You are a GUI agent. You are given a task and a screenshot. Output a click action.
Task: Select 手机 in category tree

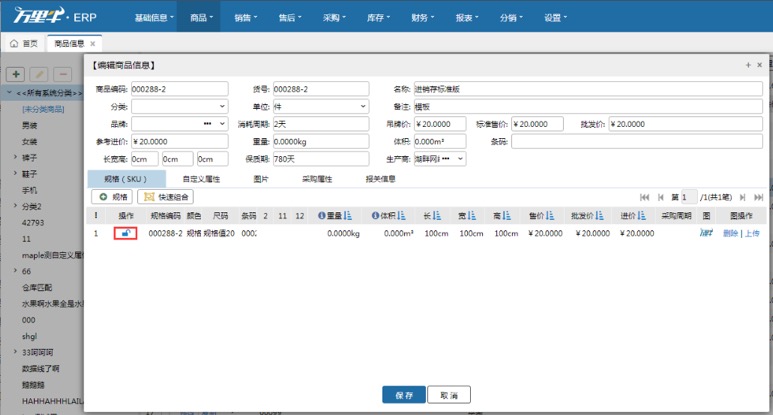pos(30,190)
